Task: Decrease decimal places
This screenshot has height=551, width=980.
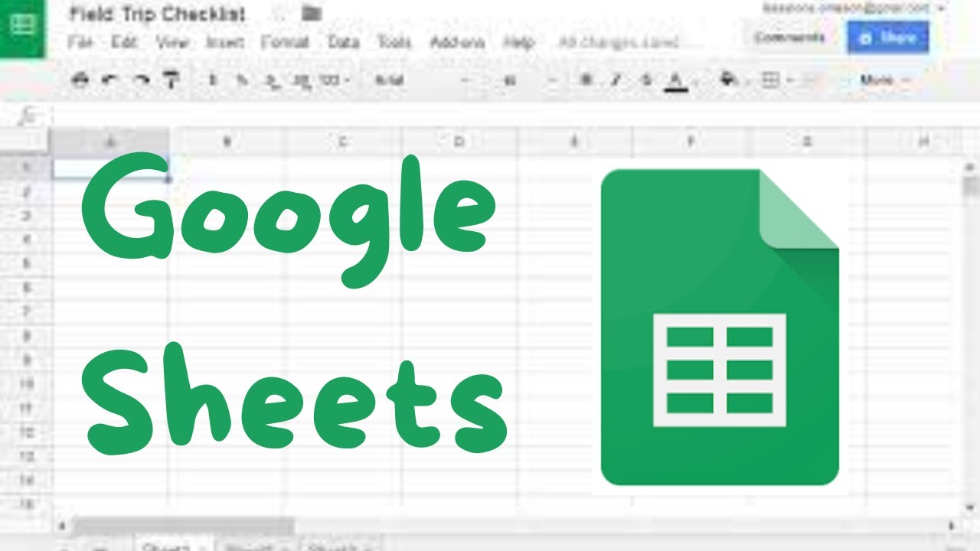Action: 272,80
